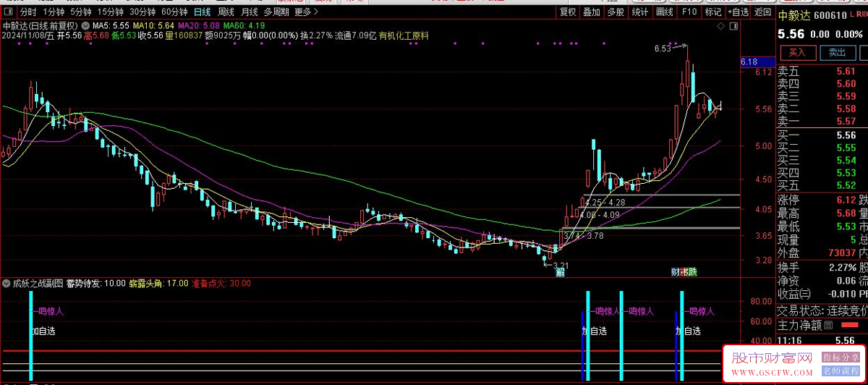Click the MA5: 5.55 indicator label
The width and height of the screenshot is (868, 385).
[x=112, y=25]
